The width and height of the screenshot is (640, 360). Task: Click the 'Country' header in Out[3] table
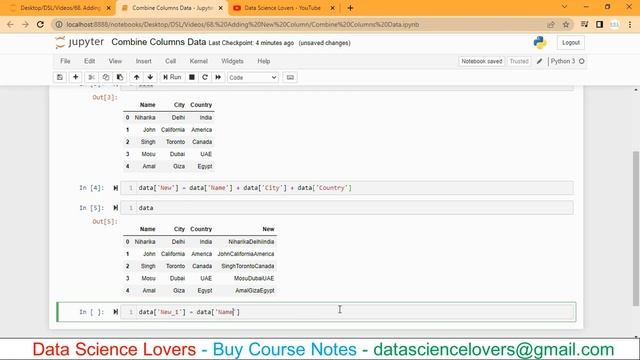pyautogui.click(x=201, y=105)
